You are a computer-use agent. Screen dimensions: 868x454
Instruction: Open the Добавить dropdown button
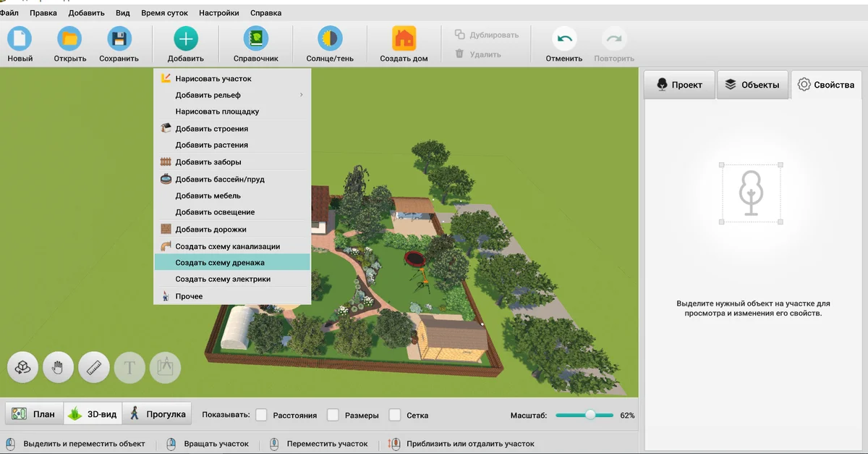[186, 43]
